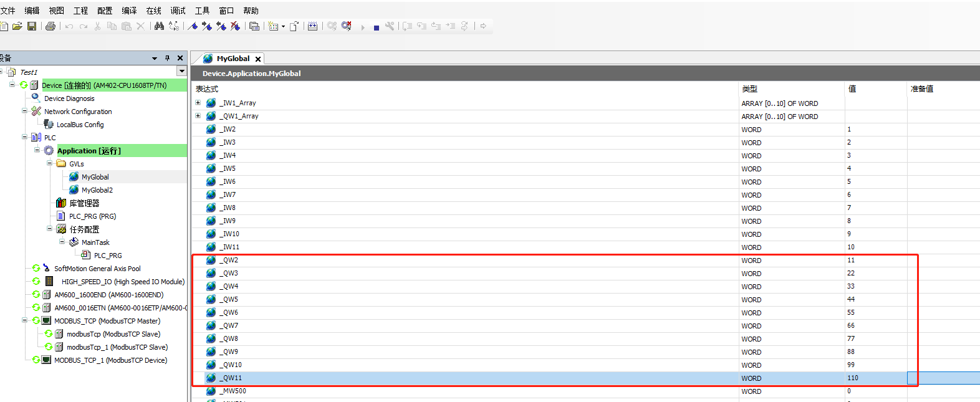Viewport: 980px width, 402px height.
Task: Select LocalBus Config item
Action: tap(80, 125)
